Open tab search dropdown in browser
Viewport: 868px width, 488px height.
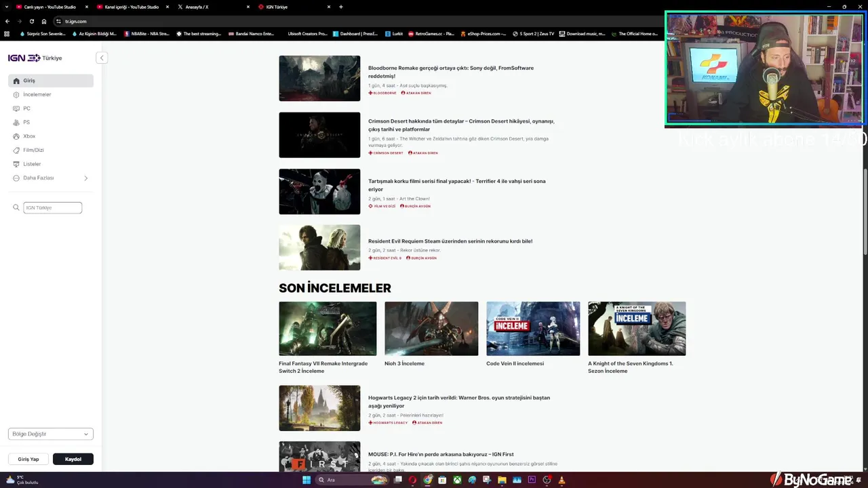pos(7,7)
